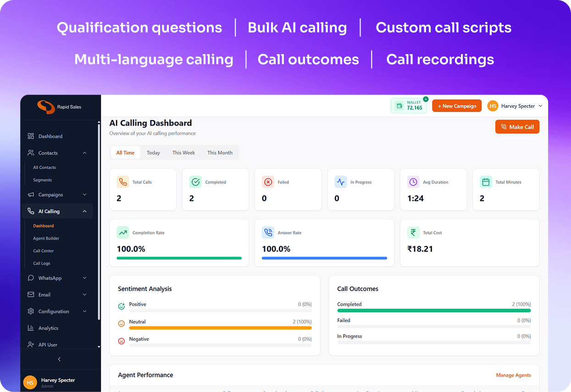The image size is (571, 392).
Task: Click the wallet plus badge icon
Action: [x=426, y=99]
